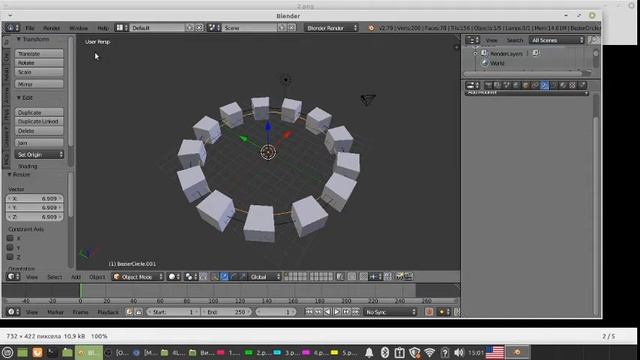
Task: Open the Window menu
Action: [x=78, y=28]
